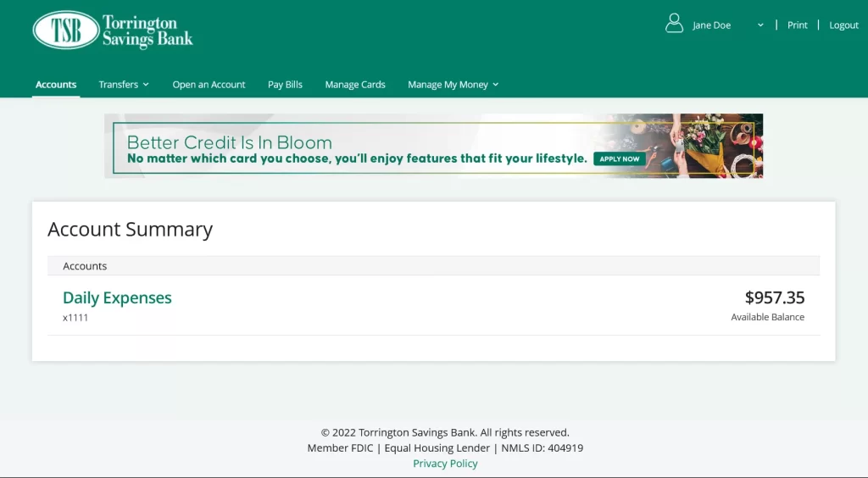
Task: Expand the Jane Doe dropdown chevron
Action: coord(760,25)
